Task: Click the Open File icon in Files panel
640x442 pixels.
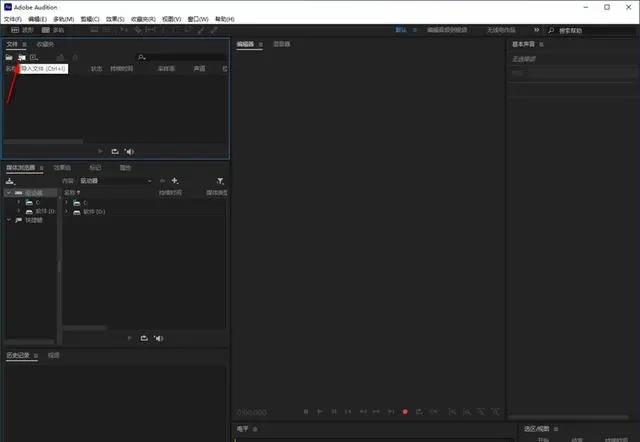Action: click(9, 57)
